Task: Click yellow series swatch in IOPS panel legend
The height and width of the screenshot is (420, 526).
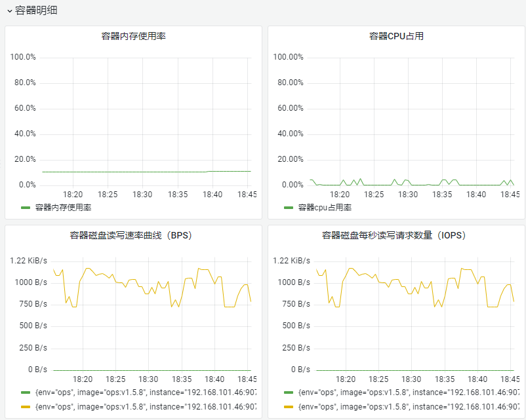Action: 289,407
